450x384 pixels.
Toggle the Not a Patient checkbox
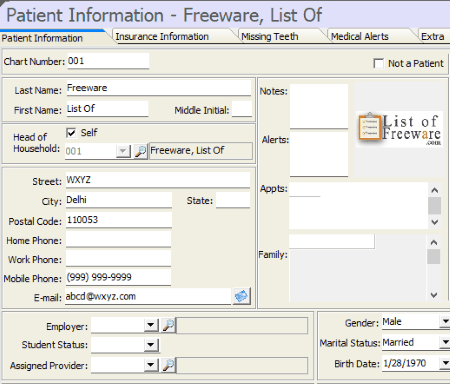click(x=379, y=63)
